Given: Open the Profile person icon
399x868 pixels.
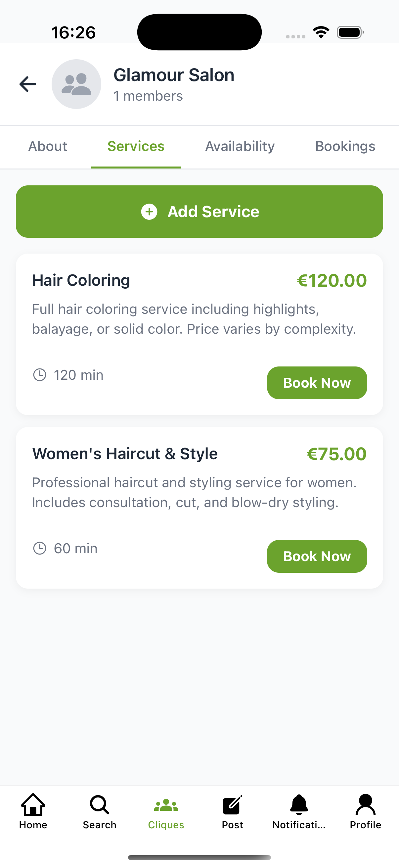Looking at the screenshot, I should [365, 804].
